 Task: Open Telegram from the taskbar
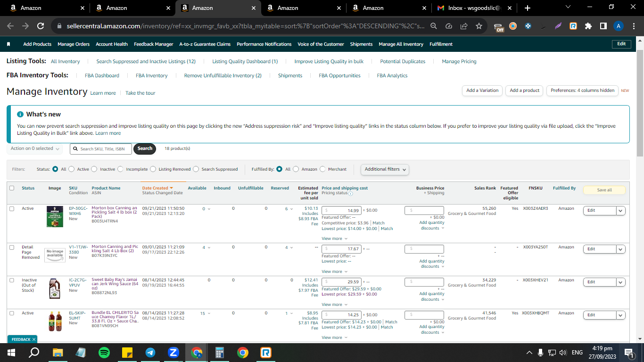coord(150,353)
